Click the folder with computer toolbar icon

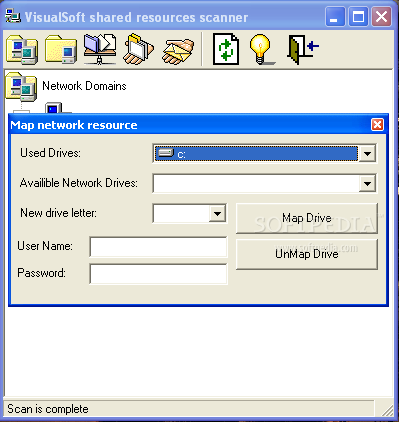[x=61, y=49]
